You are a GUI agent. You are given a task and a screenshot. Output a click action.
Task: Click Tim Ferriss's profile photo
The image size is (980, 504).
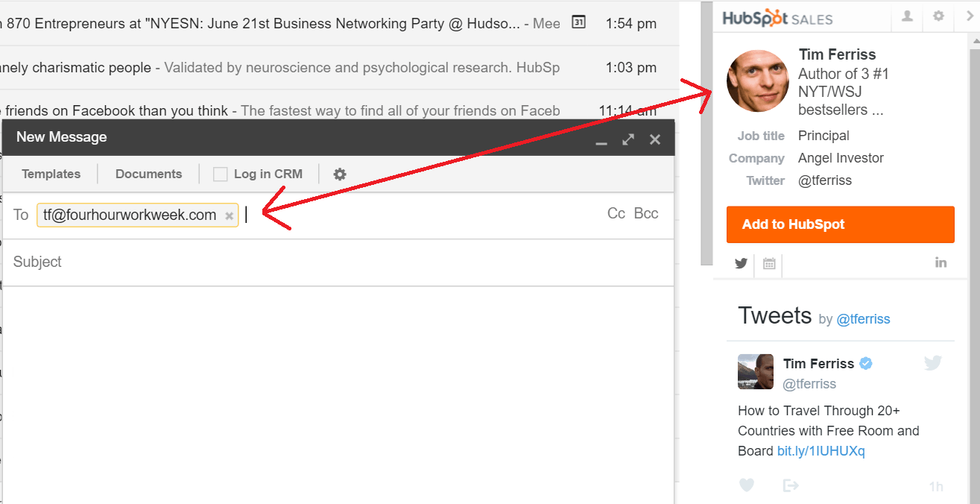tap(758, 81)
